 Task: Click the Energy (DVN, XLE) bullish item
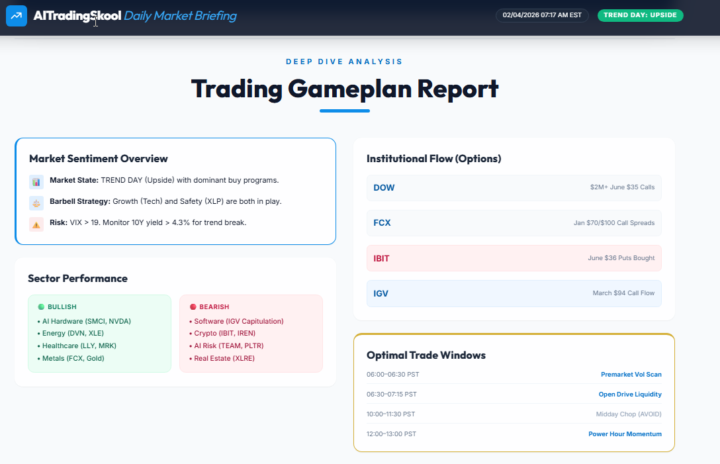tap(71, 333)
